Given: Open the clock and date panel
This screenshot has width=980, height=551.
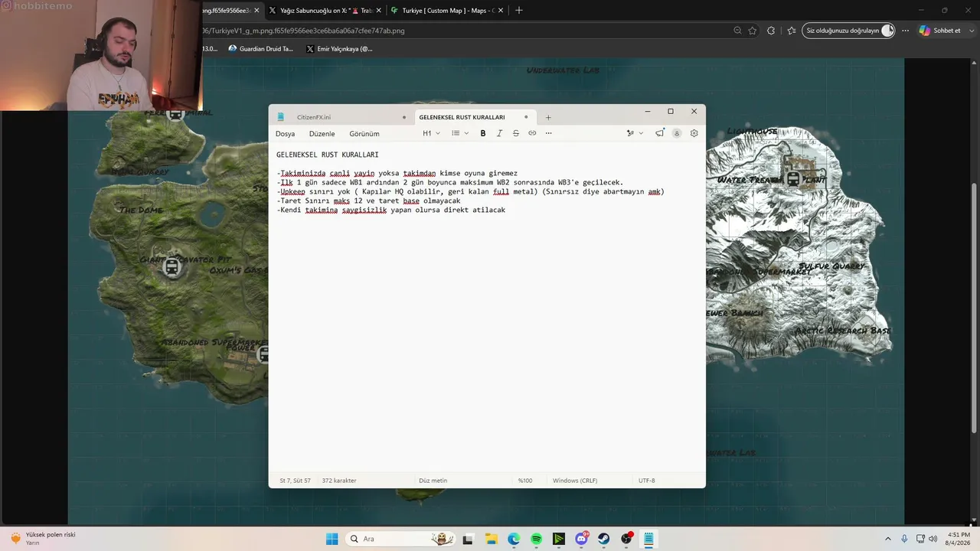Looking at the screenshot, I should (x=959, y=539).
